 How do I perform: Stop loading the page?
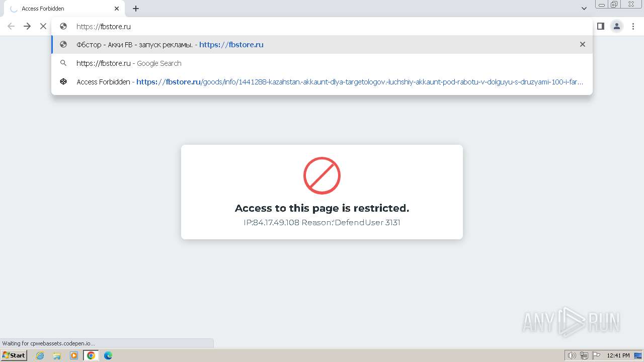click(x=43, y=26)
